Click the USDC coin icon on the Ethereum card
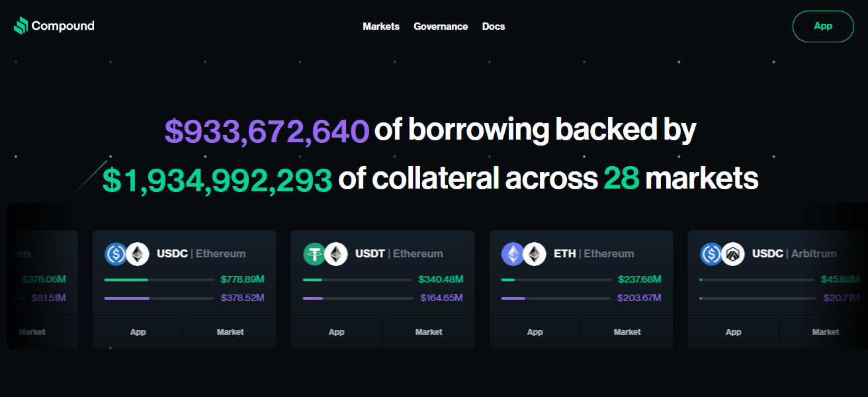The width and height of the screenshot is (868, 397). [x=116, y=254]
